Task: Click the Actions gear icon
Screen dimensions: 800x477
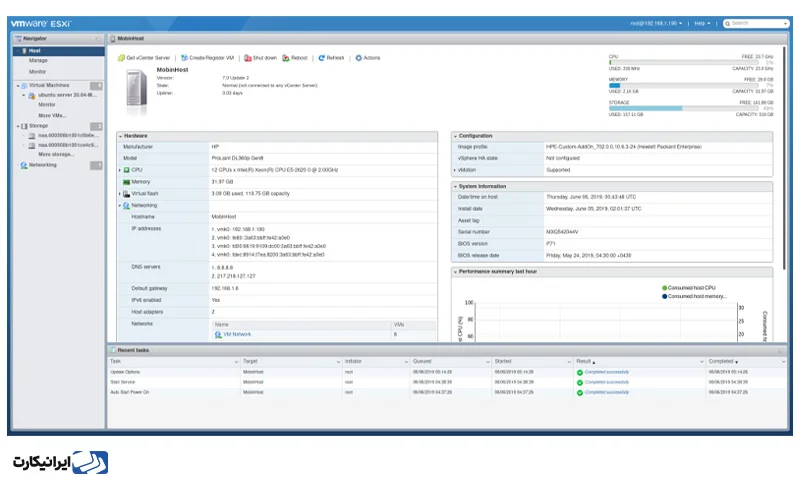Action: (x=358, y=58)
